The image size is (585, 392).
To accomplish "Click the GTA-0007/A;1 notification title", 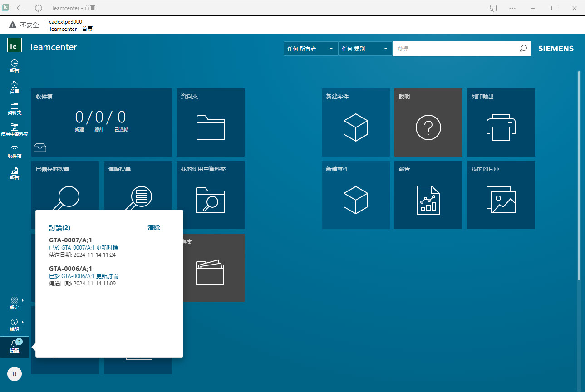I will [70, 240].
